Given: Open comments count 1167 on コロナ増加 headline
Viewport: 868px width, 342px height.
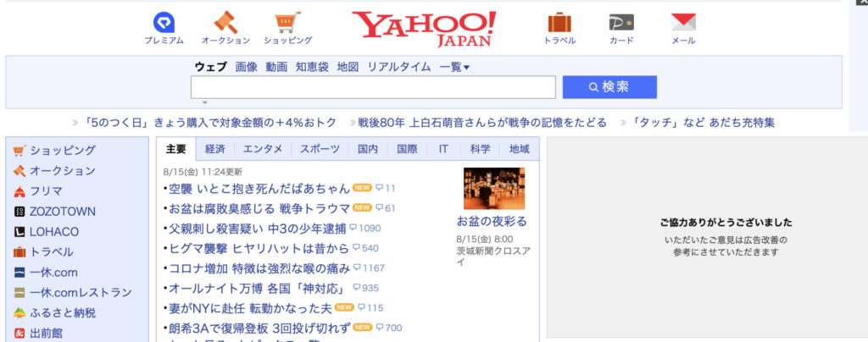Looking at the screenshot, I should (x=369, y=268).
